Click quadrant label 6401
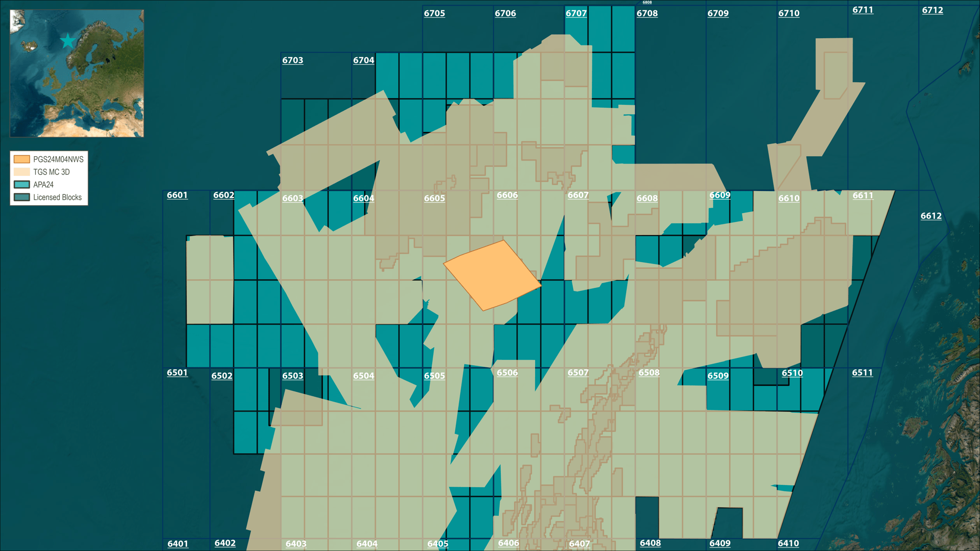Screen dimensions: 980x551 click(177, 544)
